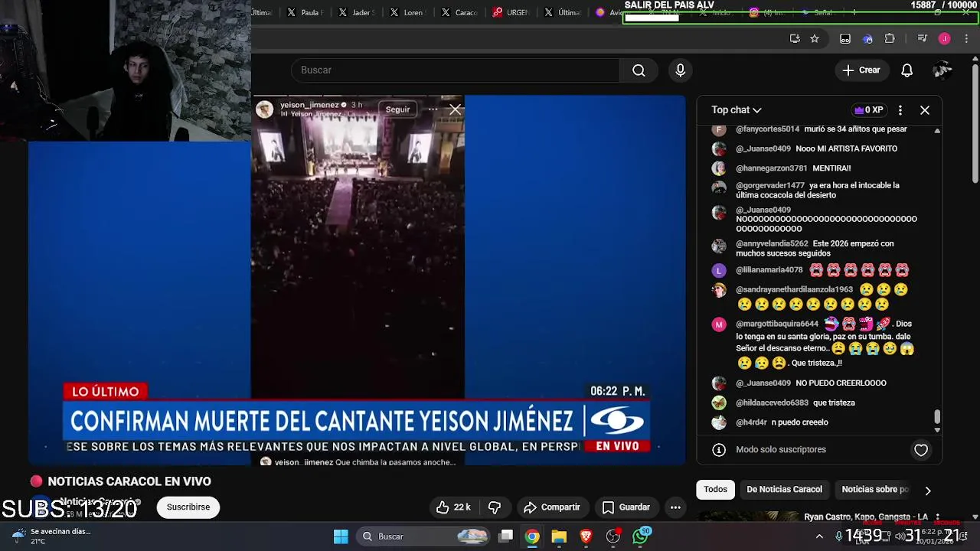Click username @margottibaquira6644 in chat
The image size is (980, 551).
point(777,324)
